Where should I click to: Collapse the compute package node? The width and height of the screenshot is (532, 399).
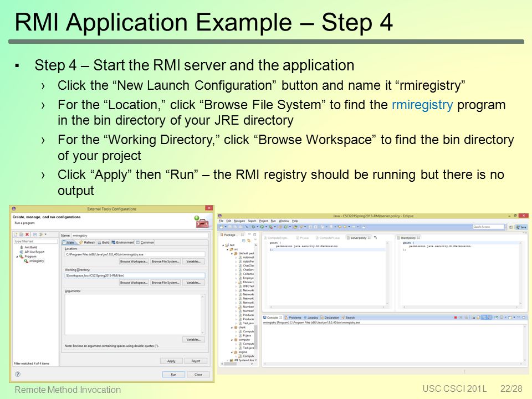232,340
